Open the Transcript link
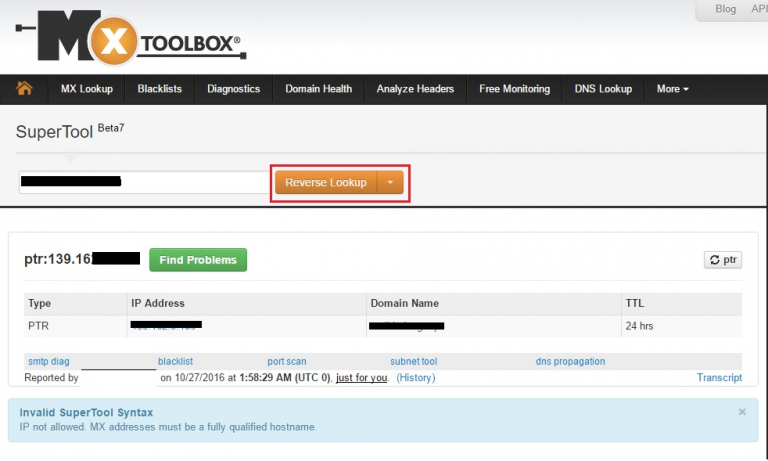The width and height of the screenshot is (768, 461). click(719, 378)
